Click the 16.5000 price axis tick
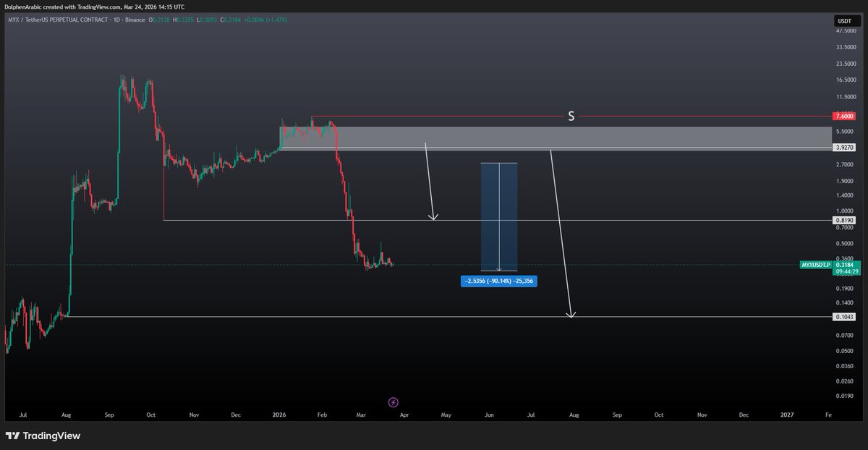The width and height of the screenshot is (868, 450). tap(846, 80)
